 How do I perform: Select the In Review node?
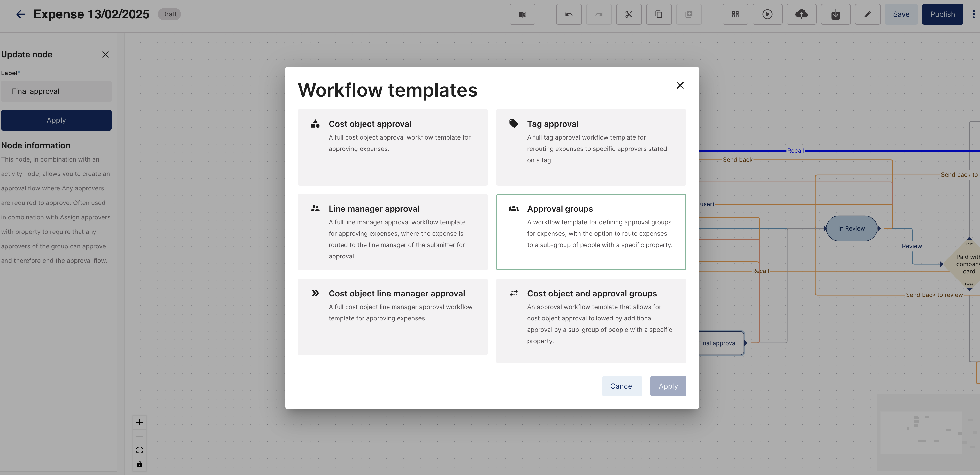851,228
